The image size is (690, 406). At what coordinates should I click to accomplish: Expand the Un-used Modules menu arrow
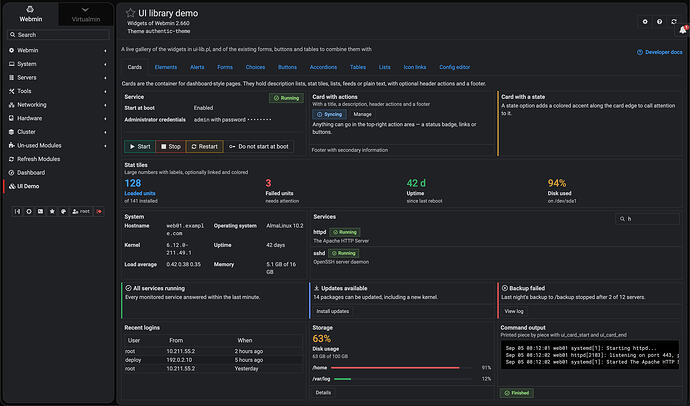(x=105, y=146)
